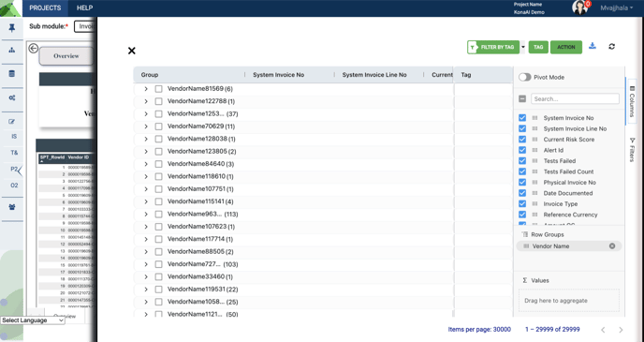The width and height of the screenshot is (644, 342).
Task: Go to next page arrow
Action: [621, 330]
